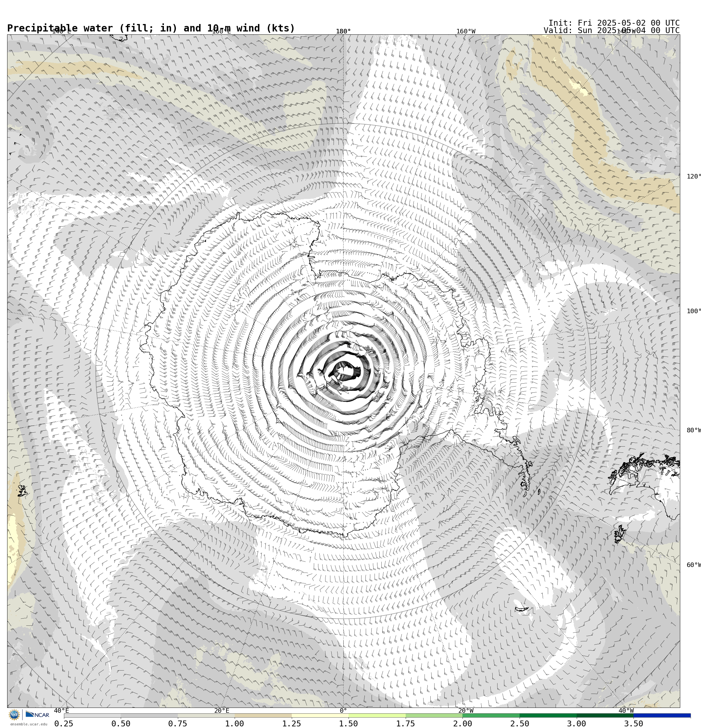The height and width of the screenshot is (728, 701).
Task: Click the 40°E longitude label at bottom
Action: [62, 711]
